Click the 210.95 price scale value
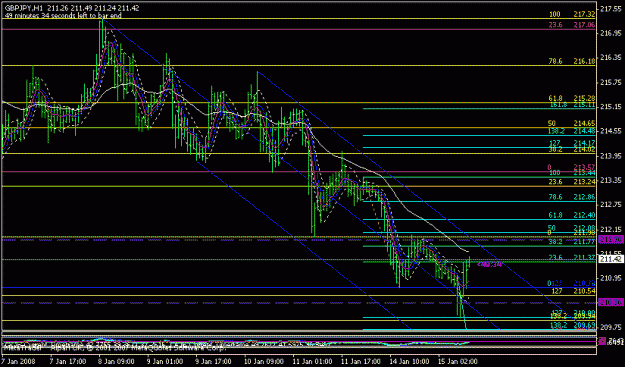 click(610, 279)
